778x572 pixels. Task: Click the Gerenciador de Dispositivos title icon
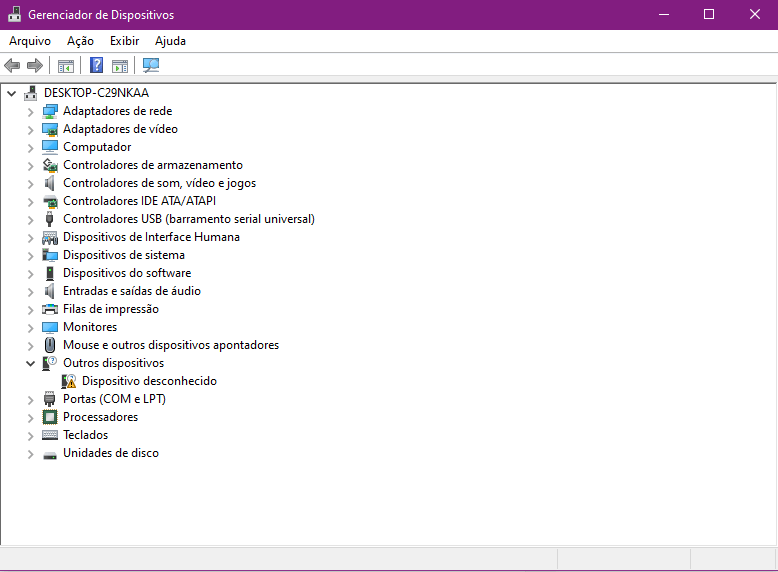click(14, 14)
